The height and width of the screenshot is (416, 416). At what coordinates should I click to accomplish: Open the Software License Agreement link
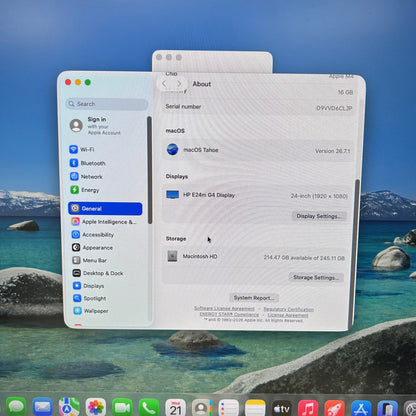(x=224, y=309)
